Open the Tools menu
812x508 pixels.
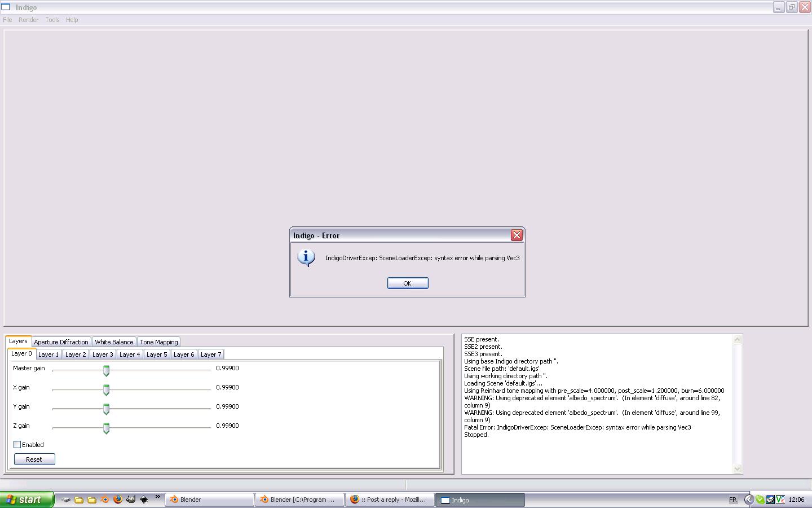[x=52, y=20]
